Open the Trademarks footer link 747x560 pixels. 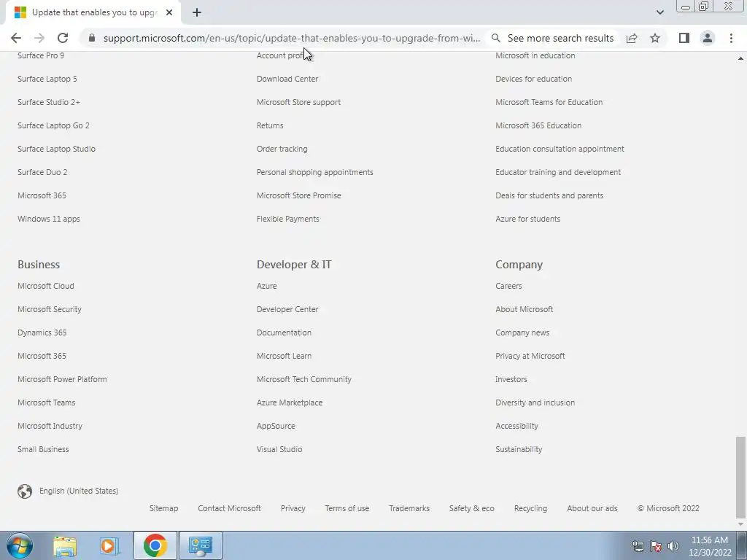[x=409, y=508]
